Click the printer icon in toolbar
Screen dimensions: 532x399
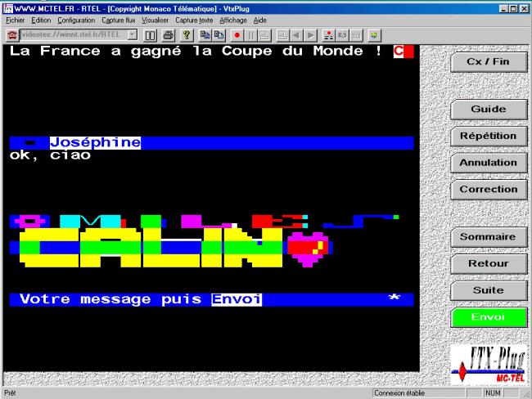[168, 35]
